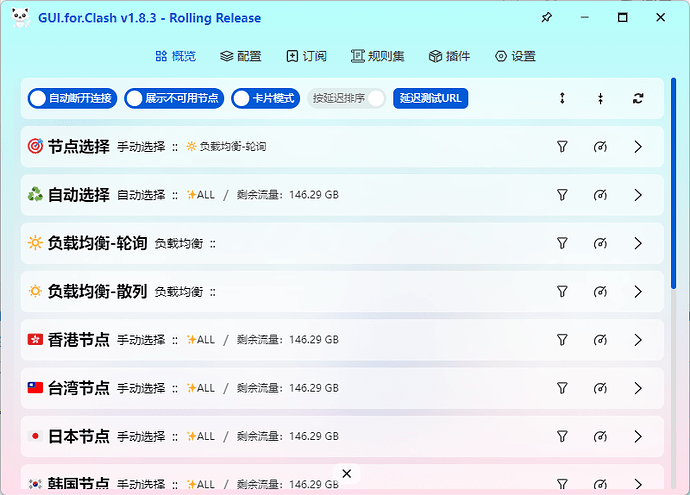The width and height of the screenshot is (690, 495).
Task: Open the 插件 tab
Action: pyautogui.click(x=449, y=56)
